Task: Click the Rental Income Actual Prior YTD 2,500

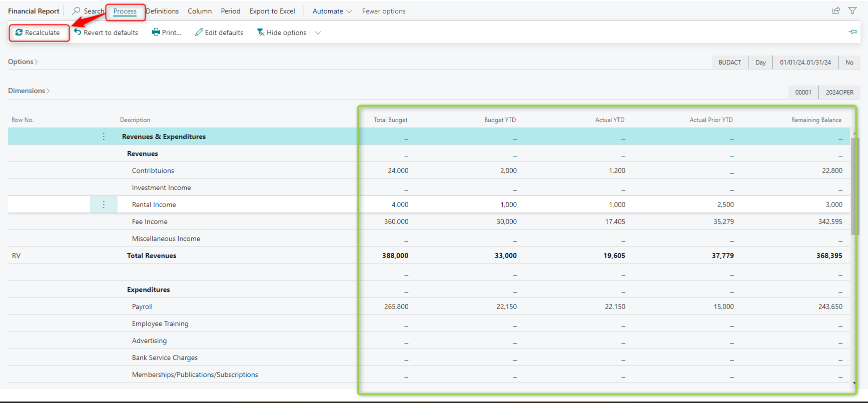Action: (x=725, y=204)
